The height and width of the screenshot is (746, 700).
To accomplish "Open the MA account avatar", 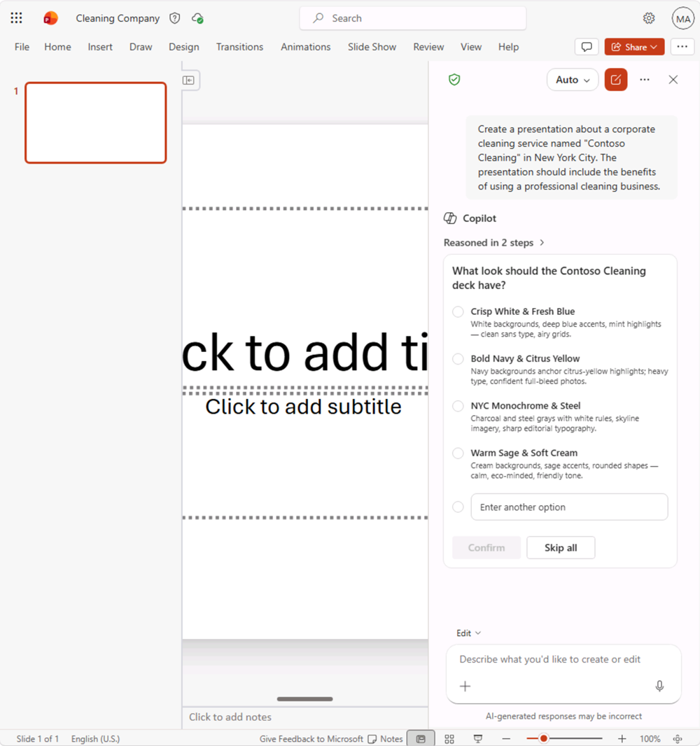I will (x=683, y=19).
